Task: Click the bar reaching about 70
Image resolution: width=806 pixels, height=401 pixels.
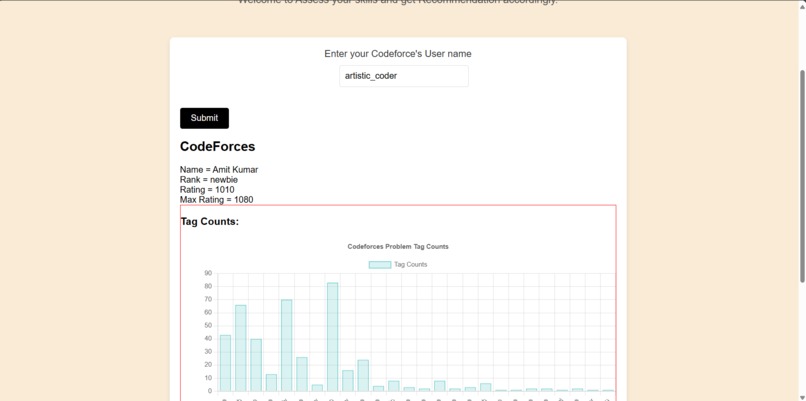Action: (x=286, y=345)
